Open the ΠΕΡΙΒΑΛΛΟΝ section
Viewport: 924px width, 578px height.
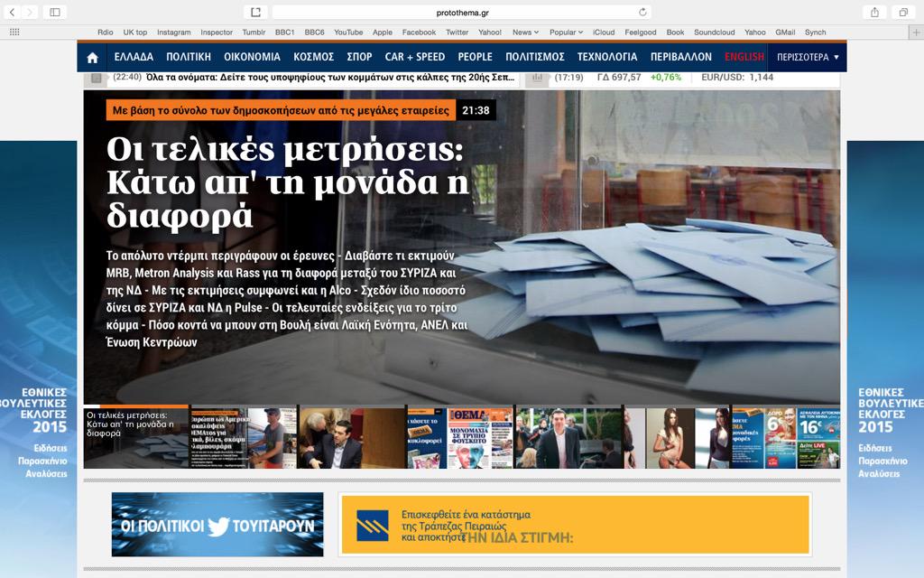click(681, 57)
